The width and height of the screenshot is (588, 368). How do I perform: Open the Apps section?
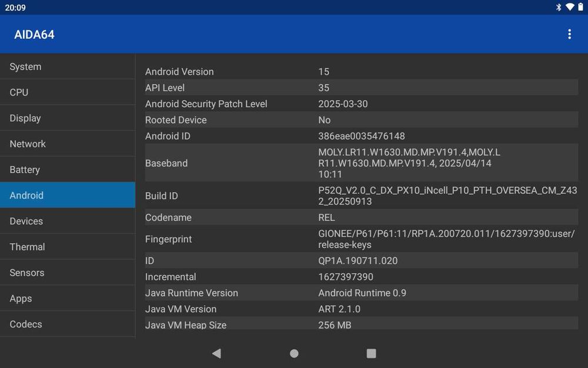pyautogui.click(x=68, y=298)
